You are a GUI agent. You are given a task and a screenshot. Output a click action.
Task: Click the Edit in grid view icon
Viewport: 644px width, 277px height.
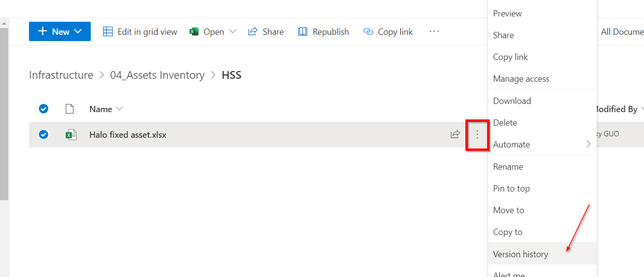[x=108, y=32]
